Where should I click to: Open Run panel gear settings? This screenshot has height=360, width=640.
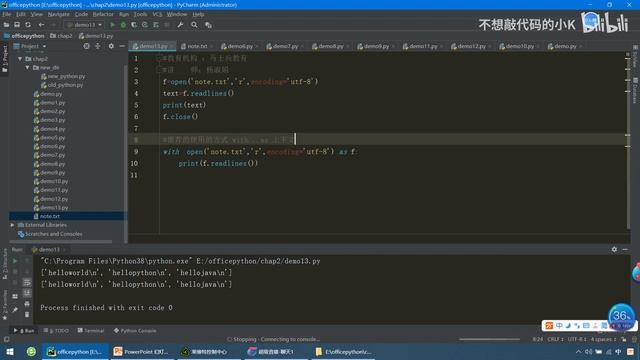pyautogui.click(x=614, y=249)
